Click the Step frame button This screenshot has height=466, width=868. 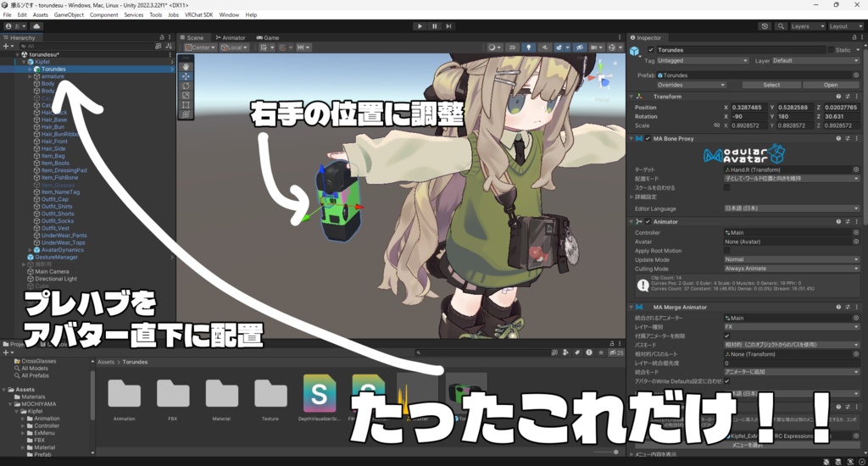point(448,26)
